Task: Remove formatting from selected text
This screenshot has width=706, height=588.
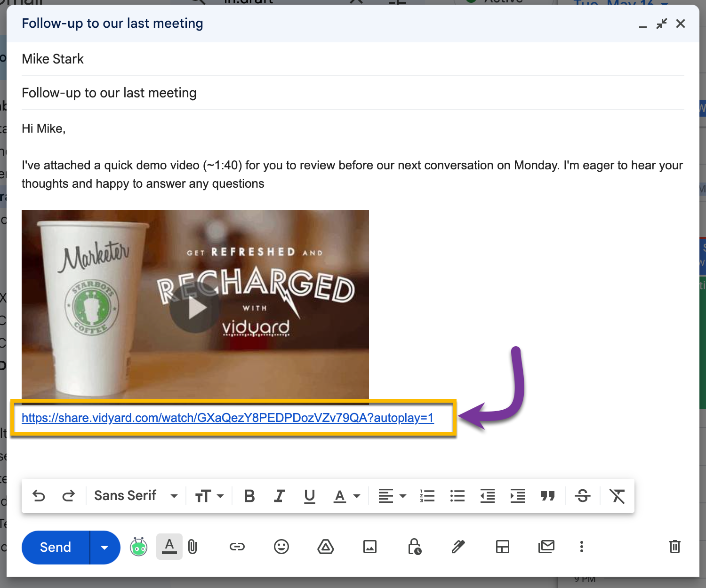Action: click(x=617, y=496)
